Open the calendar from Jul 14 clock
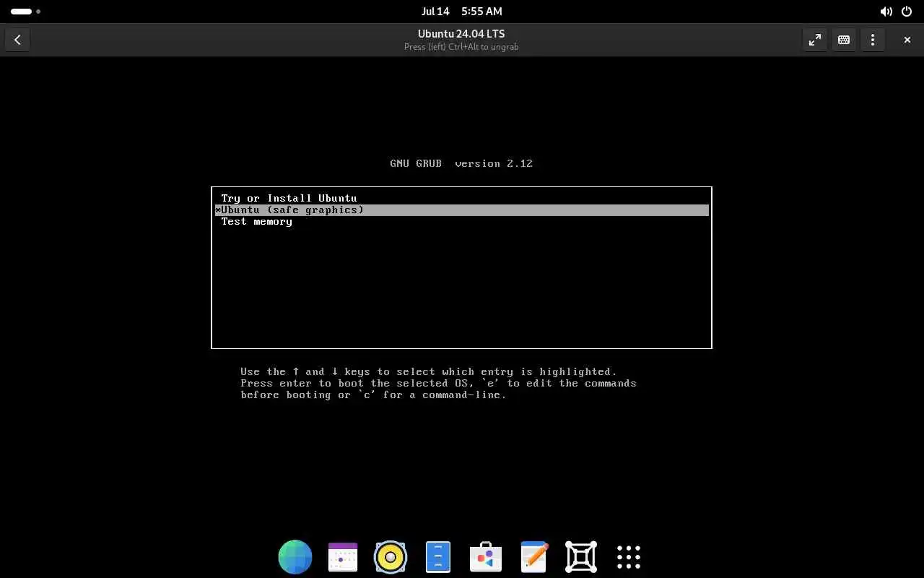The image size is (924, 578). (x=462, y=12)
